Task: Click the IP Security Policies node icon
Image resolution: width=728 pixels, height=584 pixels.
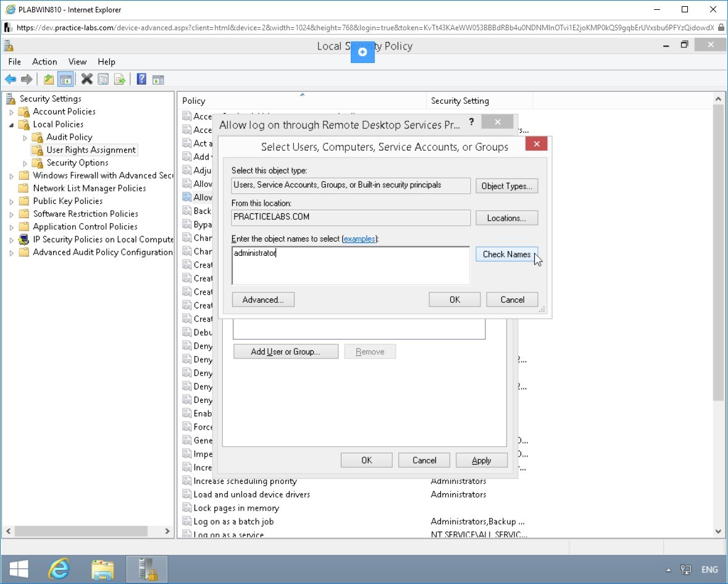Action: click(x=23, y=239)
